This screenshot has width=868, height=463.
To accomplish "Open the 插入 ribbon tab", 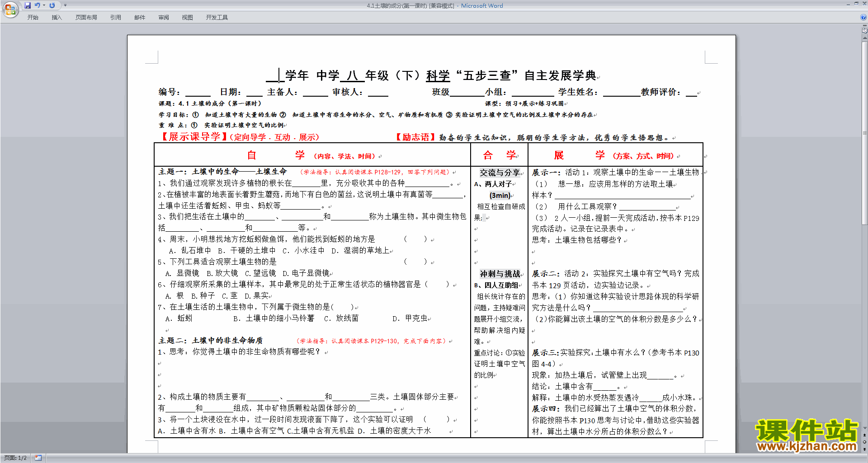I will tap(57, 18).
